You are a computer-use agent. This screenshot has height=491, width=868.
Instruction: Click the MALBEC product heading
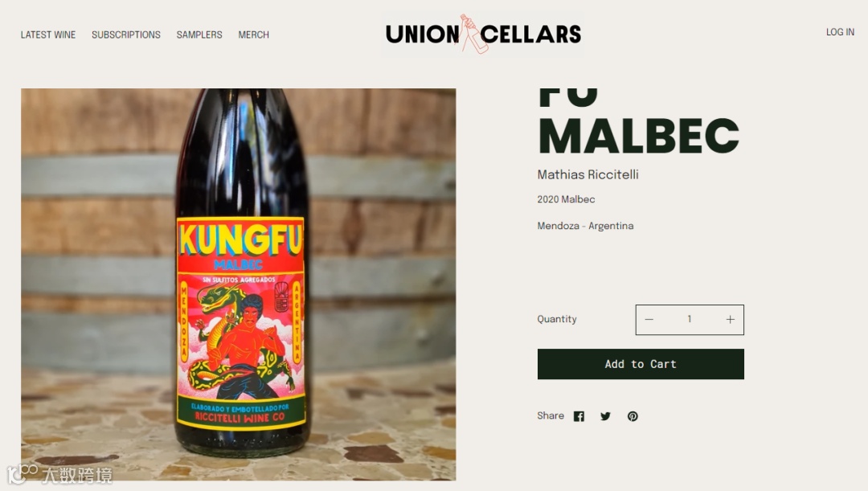[x=638, y=136]
